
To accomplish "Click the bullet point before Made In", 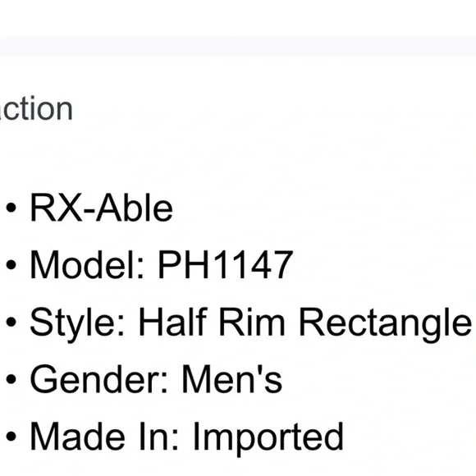I will pos(11,437).
